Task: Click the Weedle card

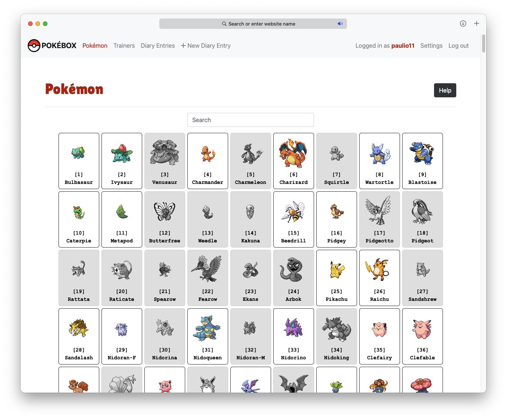Action: [x=208, y=219]
